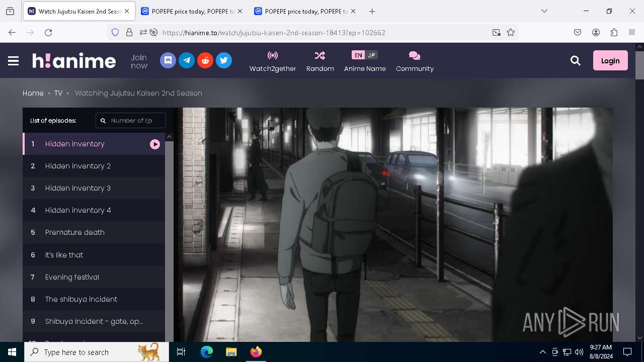Close the Jujutsu Kaisen tab

click(x=127, y=11)
